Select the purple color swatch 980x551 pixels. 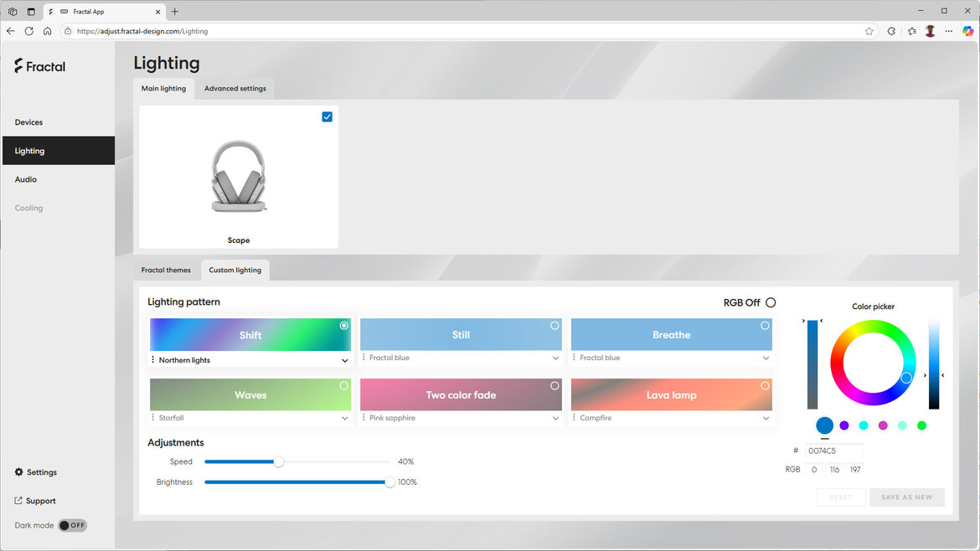(844, 425)
